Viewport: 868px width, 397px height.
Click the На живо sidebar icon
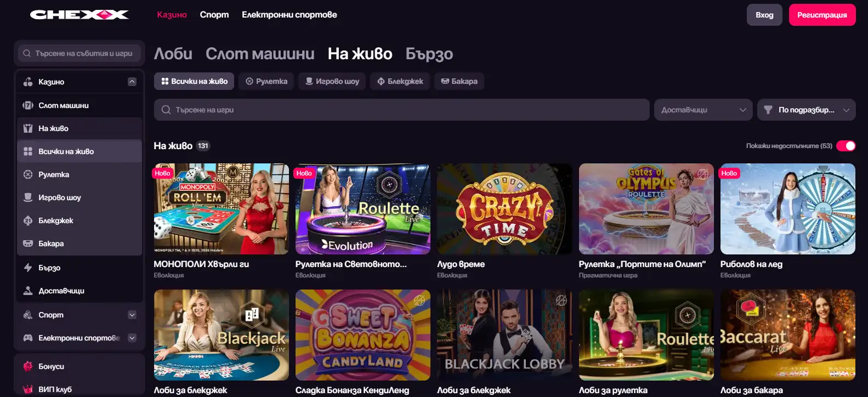(28, 128)
